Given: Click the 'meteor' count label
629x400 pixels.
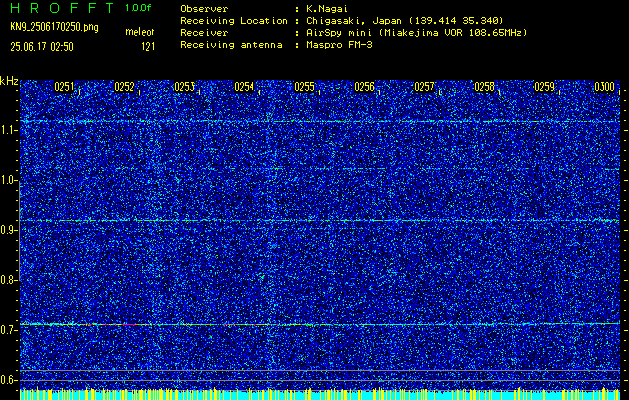Looking at the screenshot, I should pos(140,32).
